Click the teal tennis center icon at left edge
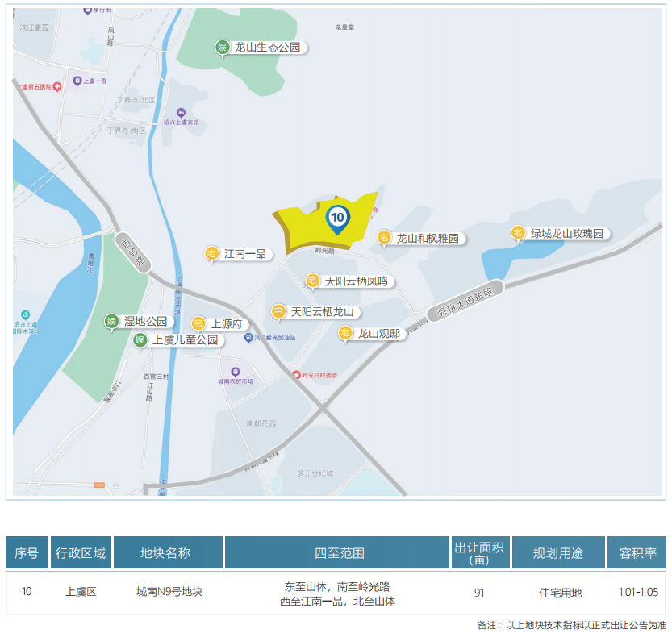672x637 pixels. click(26, 314)
